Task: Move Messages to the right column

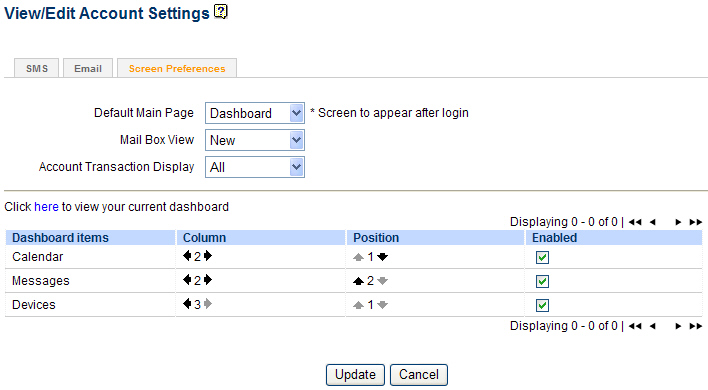Action: 208,280
